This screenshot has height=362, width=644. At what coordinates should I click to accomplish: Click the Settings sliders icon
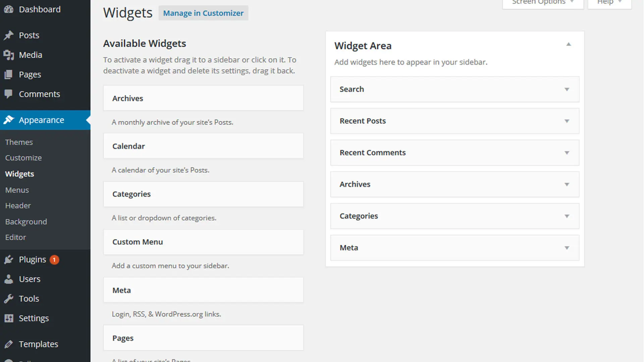click(x=9, y=318)
